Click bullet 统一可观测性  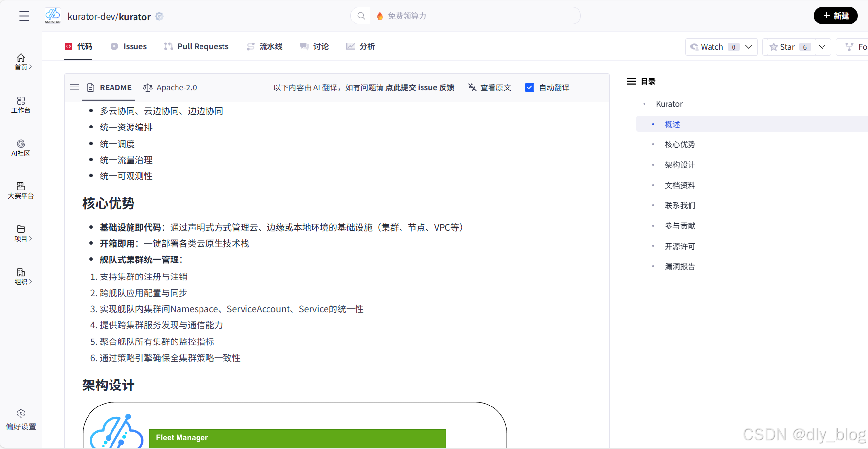click(126, 176)
